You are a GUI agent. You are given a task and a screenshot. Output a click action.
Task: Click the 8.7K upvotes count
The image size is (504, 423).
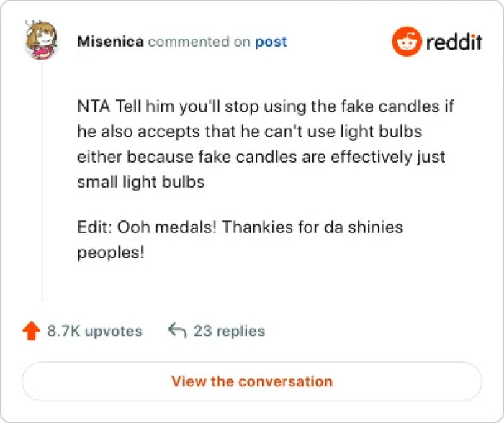point(94,332)
